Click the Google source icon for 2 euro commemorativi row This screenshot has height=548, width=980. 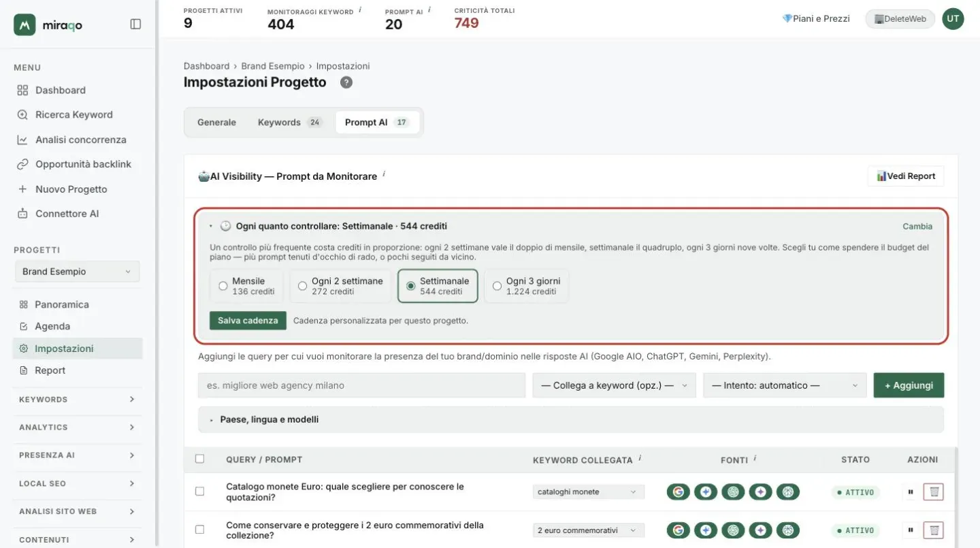[678, 530]
